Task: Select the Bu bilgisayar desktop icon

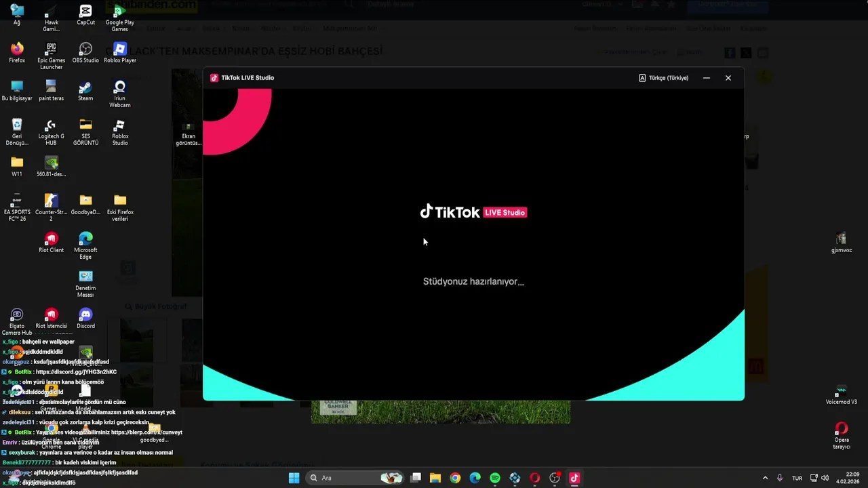Action: 17,91
